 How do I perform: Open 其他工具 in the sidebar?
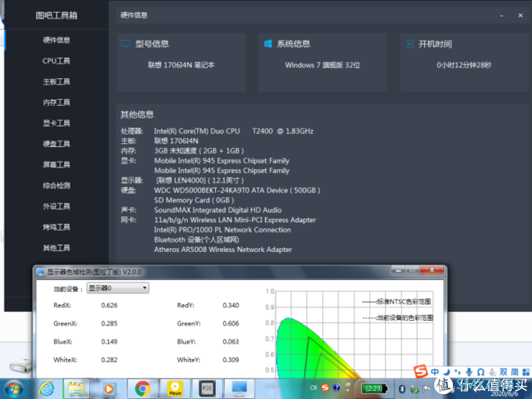[x=56, y=248]
